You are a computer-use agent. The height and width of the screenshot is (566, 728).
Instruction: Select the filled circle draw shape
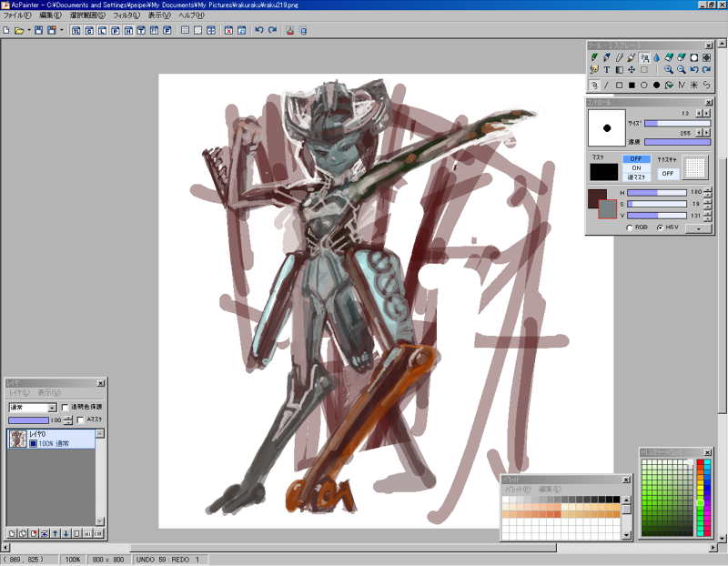click(656, 85)
